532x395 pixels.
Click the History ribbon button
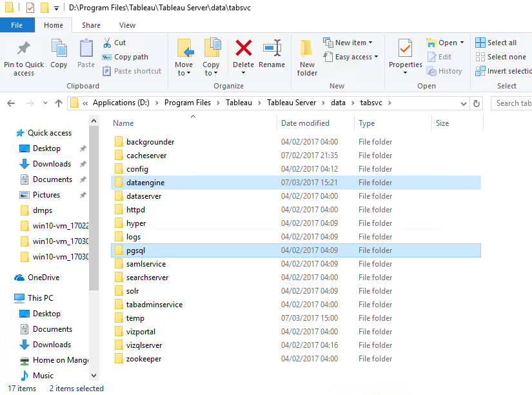(x=444, y=72)
